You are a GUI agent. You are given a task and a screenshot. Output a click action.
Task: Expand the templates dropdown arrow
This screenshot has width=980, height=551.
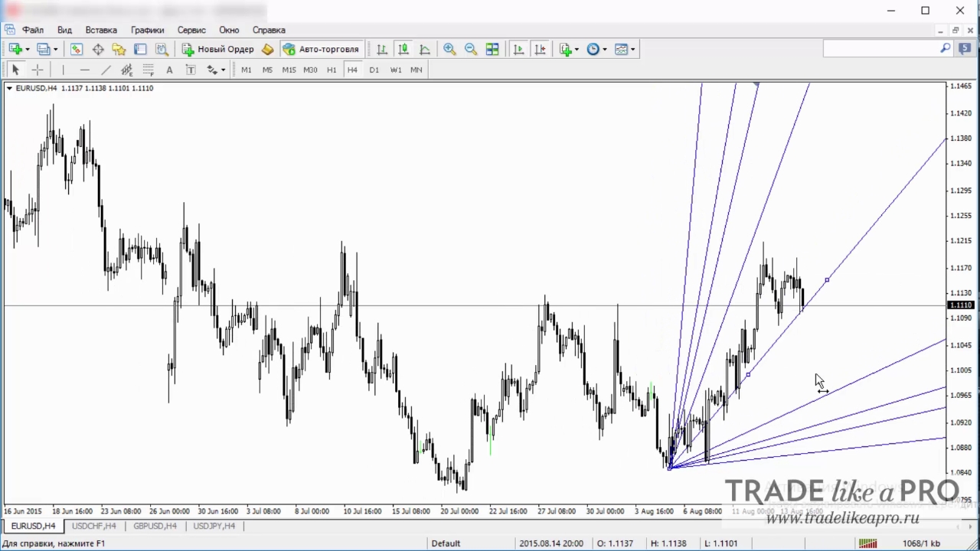[x=632, y=49]
